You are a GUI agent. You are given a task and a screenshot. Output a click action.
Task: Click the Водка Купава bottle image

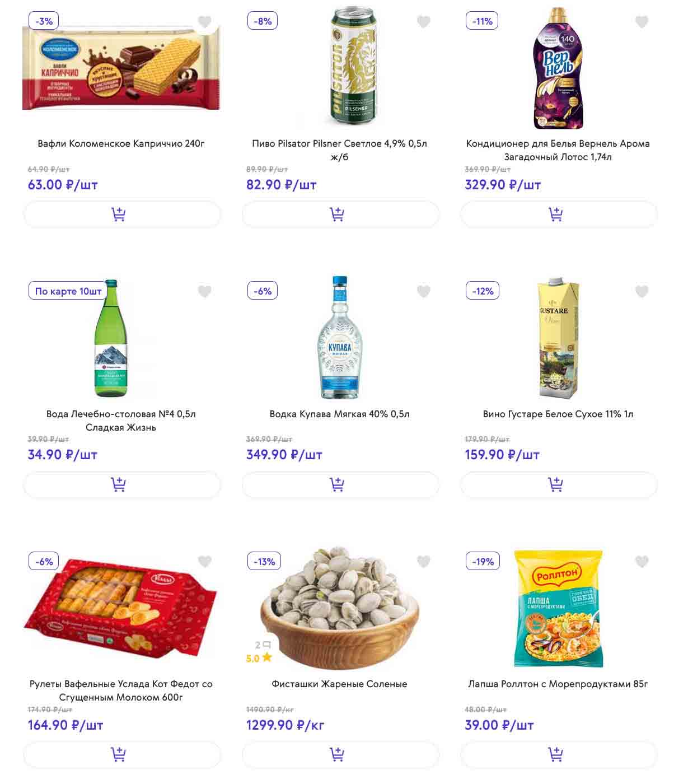pyautogui.click(x=339, y=337)
